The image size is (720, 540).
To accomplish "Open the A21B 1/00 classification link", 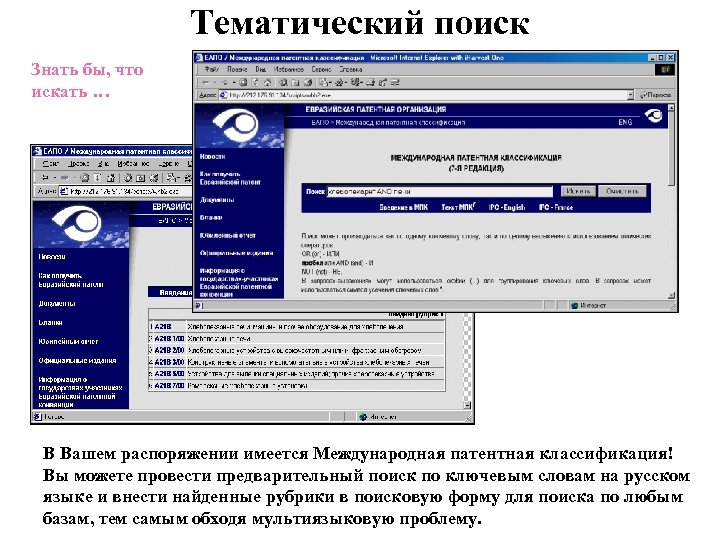I will pyautogui.click(x=169, y=338).
